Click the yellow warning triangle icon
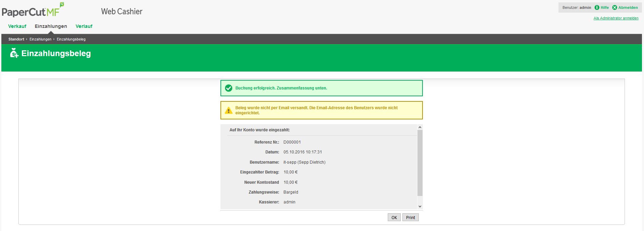This screenshot has width=644, height=231. [x=228, y=111]
